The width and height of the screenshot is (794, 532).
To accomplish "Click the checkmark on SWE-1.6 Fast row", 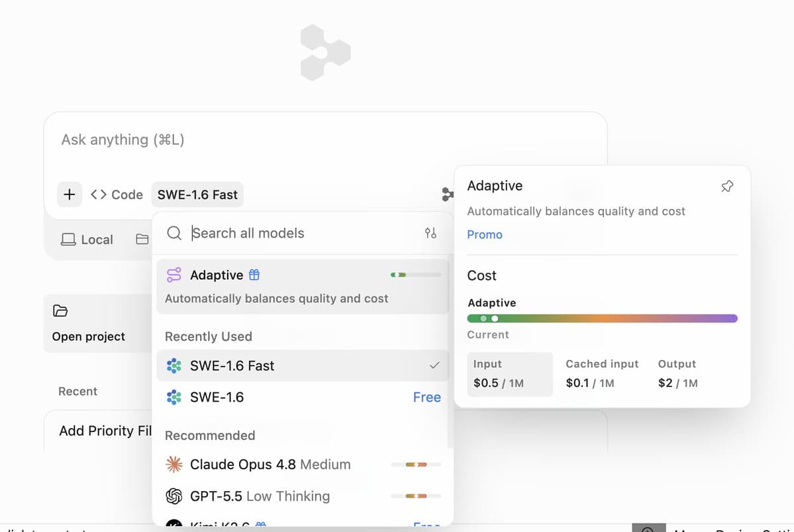I will pos(434,365).
